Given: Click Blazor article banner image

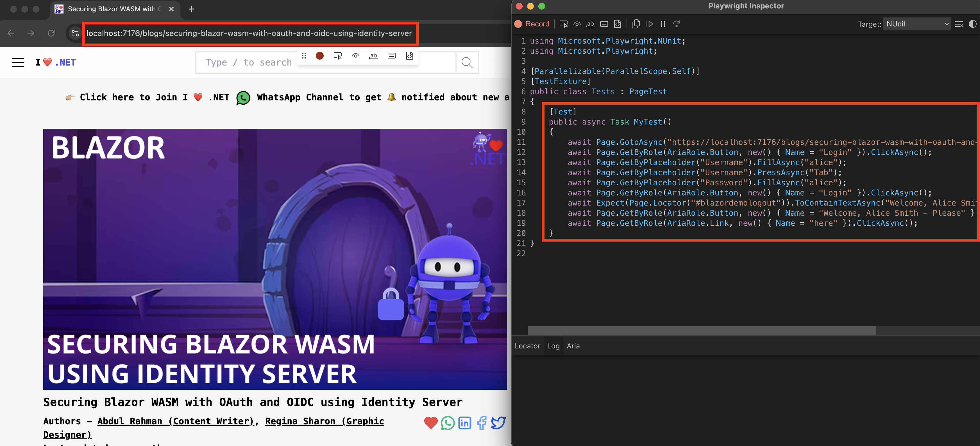Looking at the screenshot, I should 275,259.
